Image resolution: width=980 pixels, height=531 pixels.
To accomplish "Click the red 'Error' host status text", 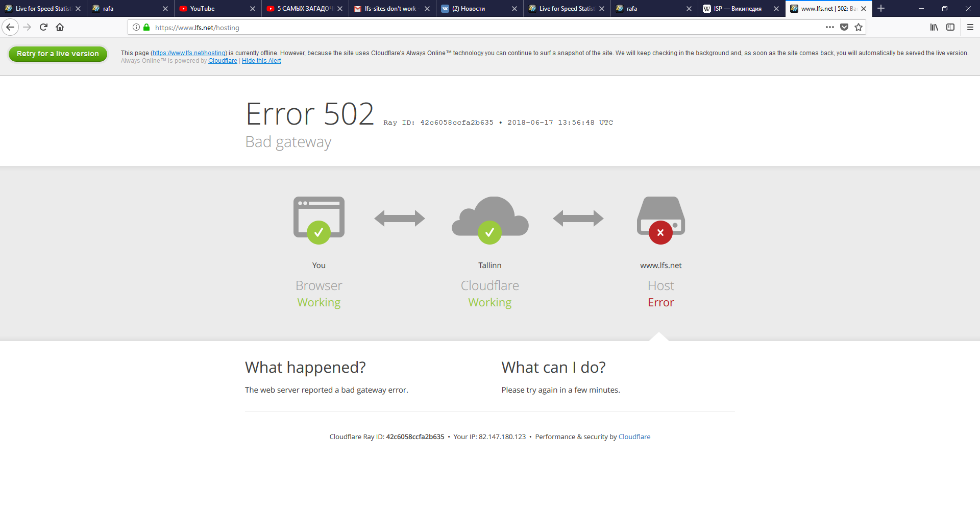I will tap(661, 303).
